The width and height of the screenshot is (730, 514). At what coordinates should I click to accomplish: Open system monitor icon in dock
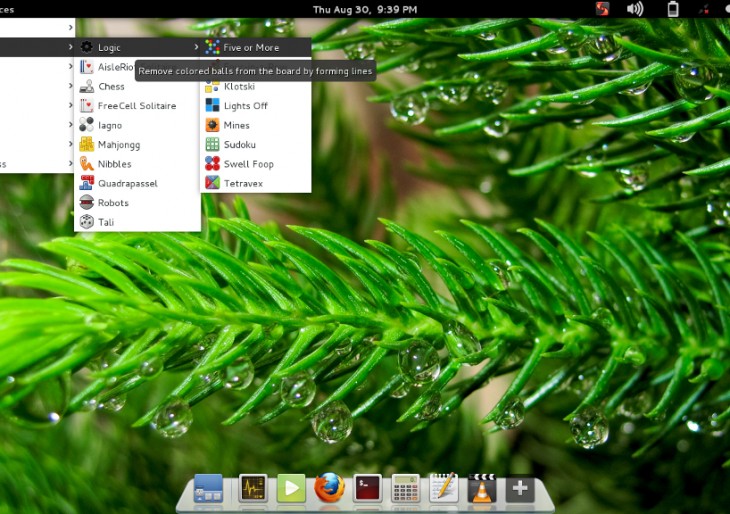click(252, 488)
